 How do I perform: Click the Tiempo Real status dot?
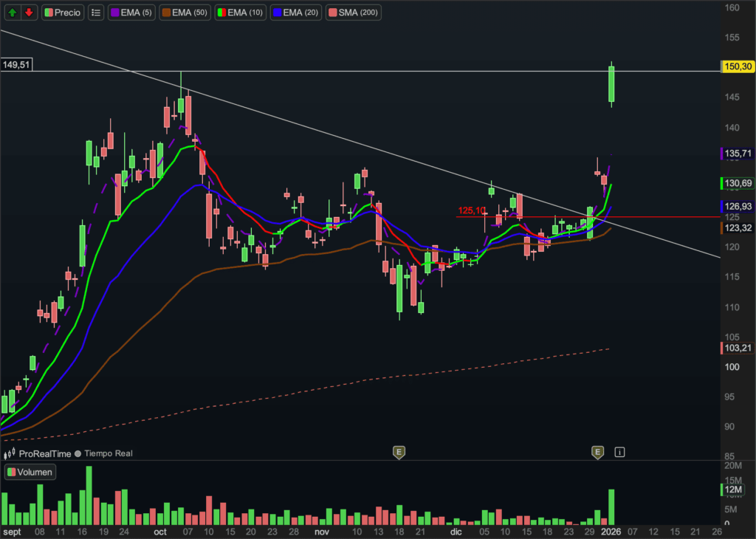[78, 453]
